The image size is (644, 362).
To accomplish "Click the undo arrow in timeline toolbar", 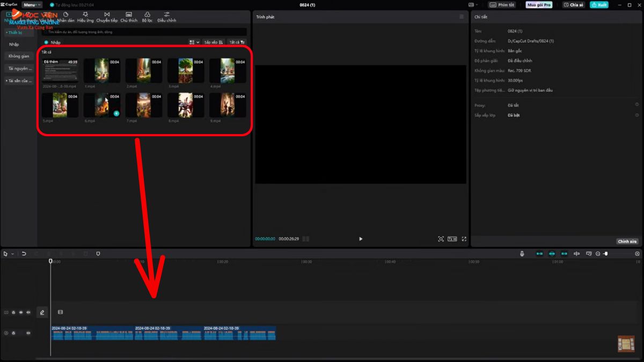I will (24, 254).
